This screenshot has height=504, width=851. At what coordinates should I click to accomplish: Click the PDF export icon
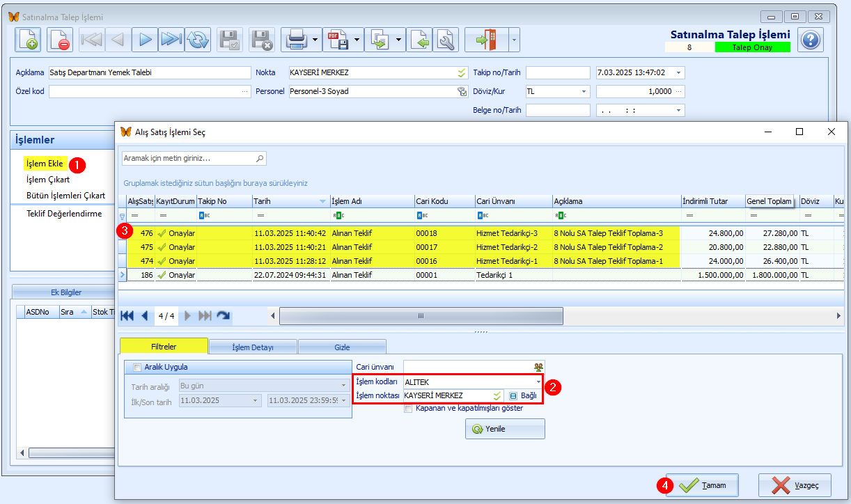click(338, 40)
